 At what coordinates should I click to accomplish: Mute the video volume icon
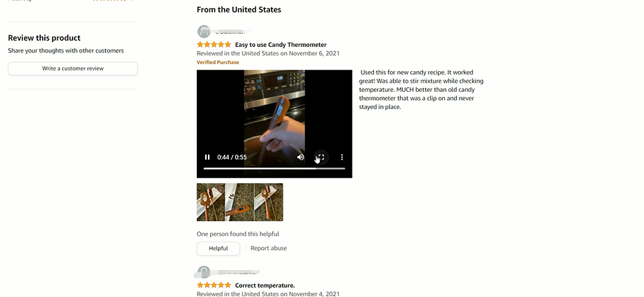click(x=301, y=157)
